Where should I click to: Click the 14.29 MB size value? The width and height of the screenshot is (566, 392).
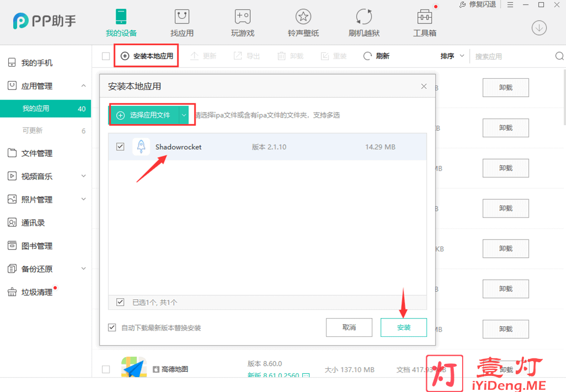coord(380,147)
